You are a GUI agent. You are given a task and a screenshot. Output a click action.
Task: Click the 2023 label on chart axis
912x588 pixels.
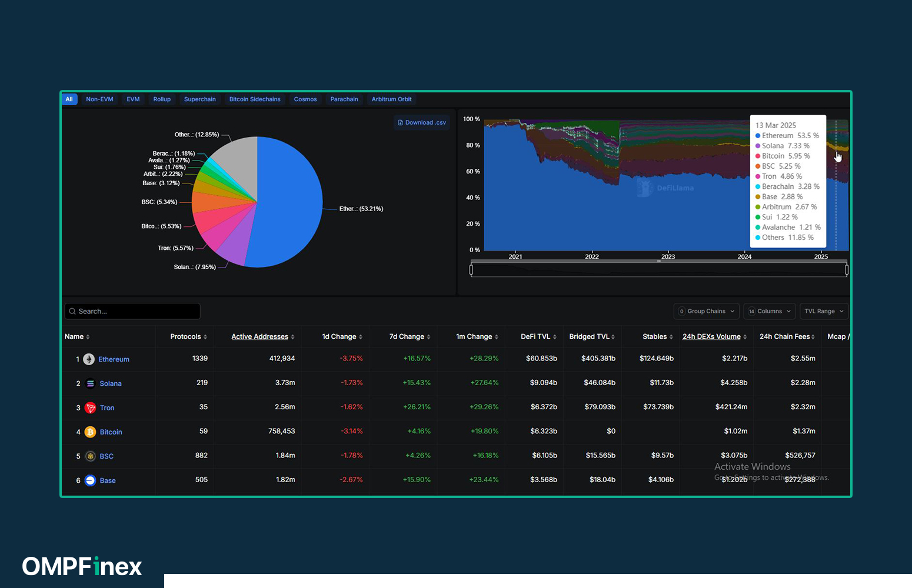(668, 256)
